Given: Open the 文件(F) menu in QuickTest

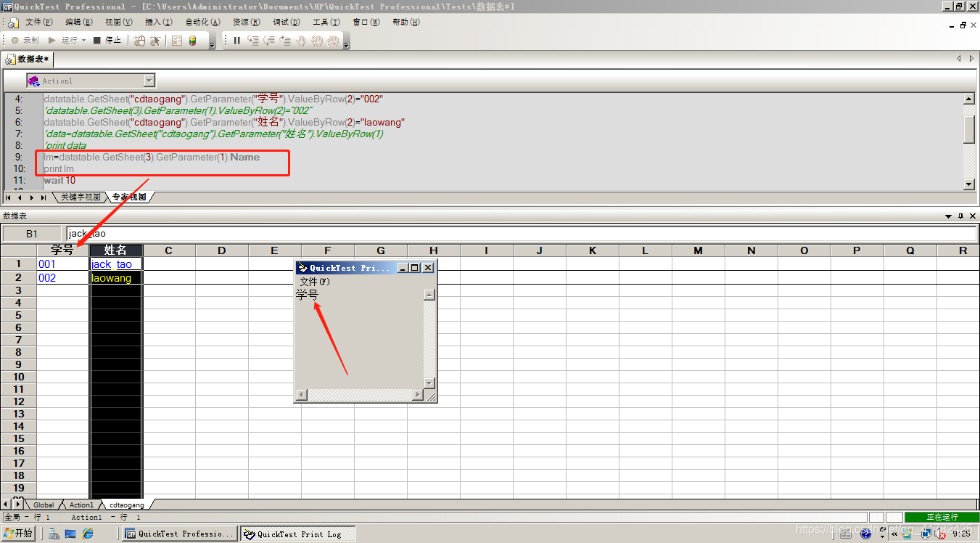Looking at the screenshot, I should pos(39,23).
